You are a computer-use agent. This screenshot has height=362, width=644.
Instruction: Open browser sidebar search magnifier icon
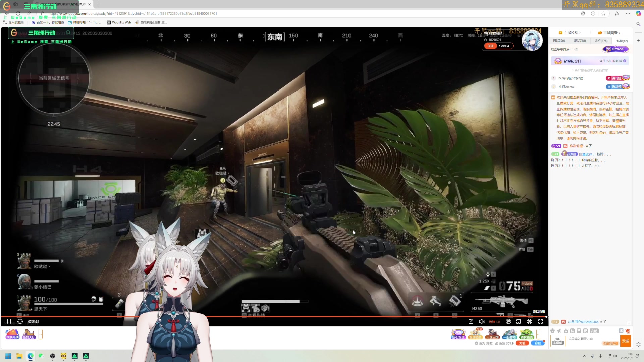(x=638, y=24)
